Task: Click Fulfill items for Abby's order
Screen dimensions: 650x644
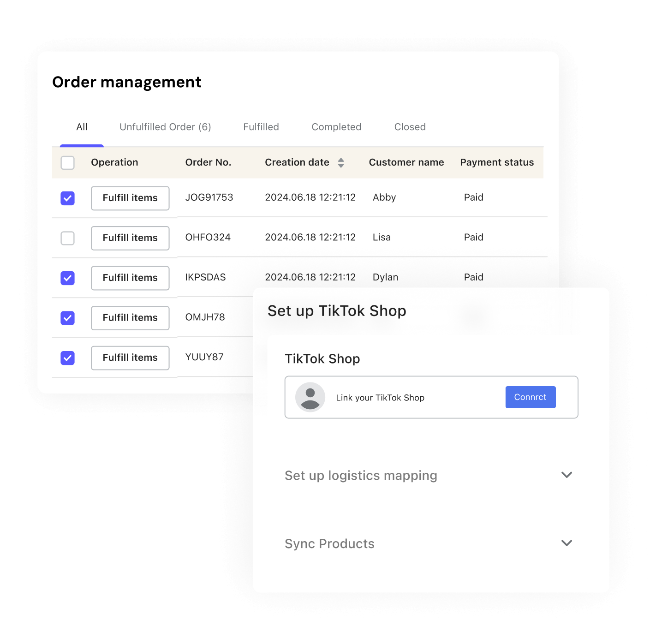Action: (130, 198)
